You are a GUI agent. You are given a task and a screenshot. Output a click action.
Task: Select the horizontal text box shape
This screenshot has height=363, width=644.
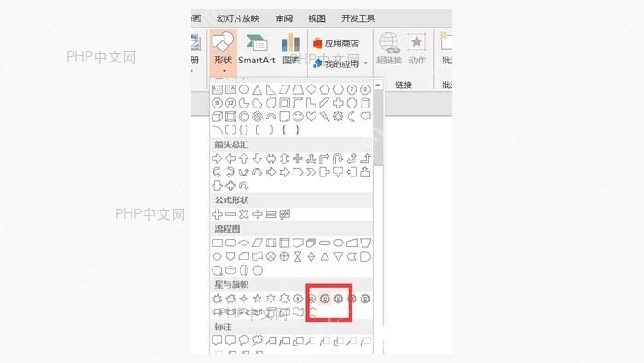tap(217, 89)
